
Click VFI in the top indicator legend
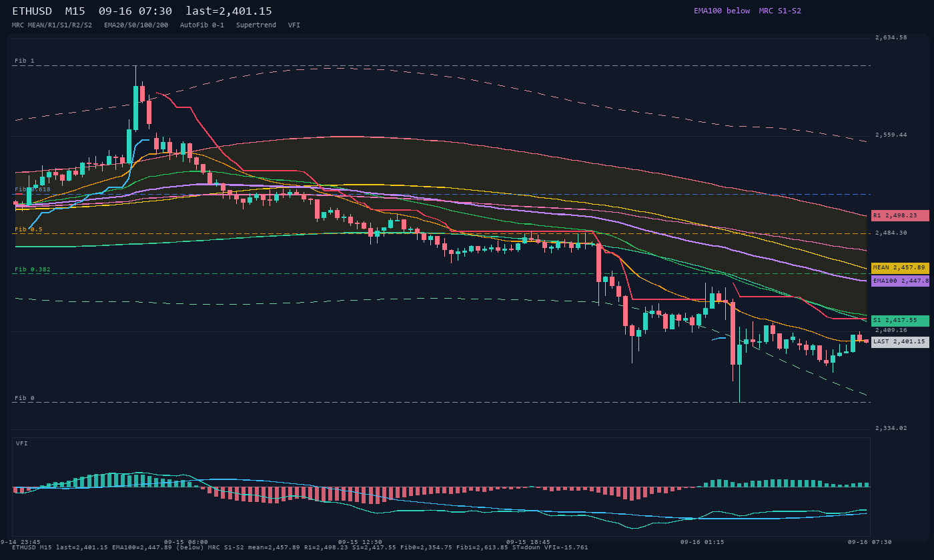(294, 25)
